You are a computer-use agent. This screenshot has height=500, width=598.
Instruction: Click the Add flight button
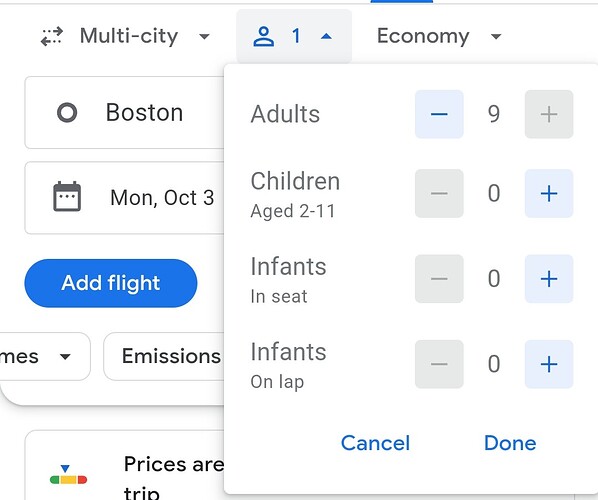tap(111, 283)
